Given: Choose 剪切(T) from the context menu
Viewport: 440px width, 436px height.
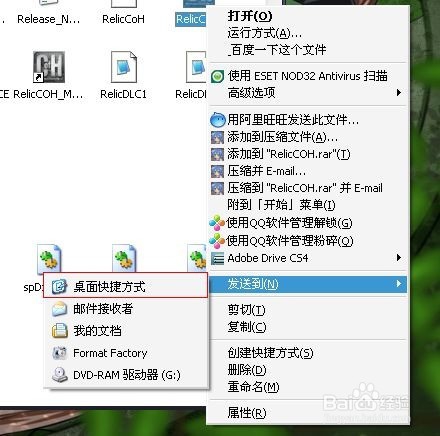Looking at the screenshot, I should 308,310.
